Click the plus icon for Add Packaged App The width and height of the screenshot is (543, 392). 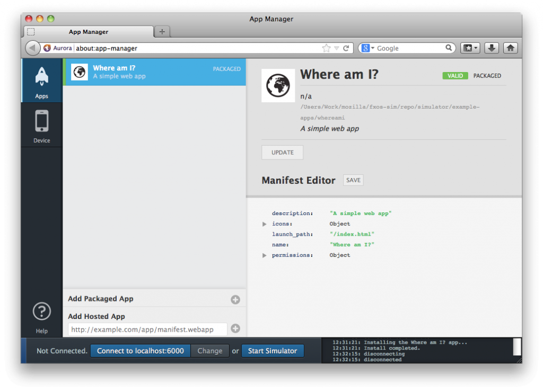tap(235, 299)
